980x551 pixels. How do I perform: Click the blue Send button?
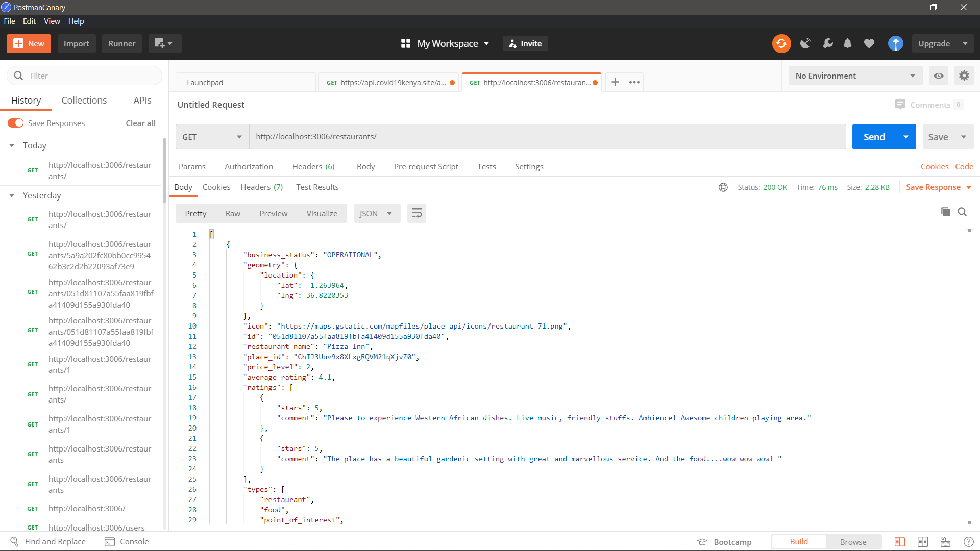(x=874, y=137)
